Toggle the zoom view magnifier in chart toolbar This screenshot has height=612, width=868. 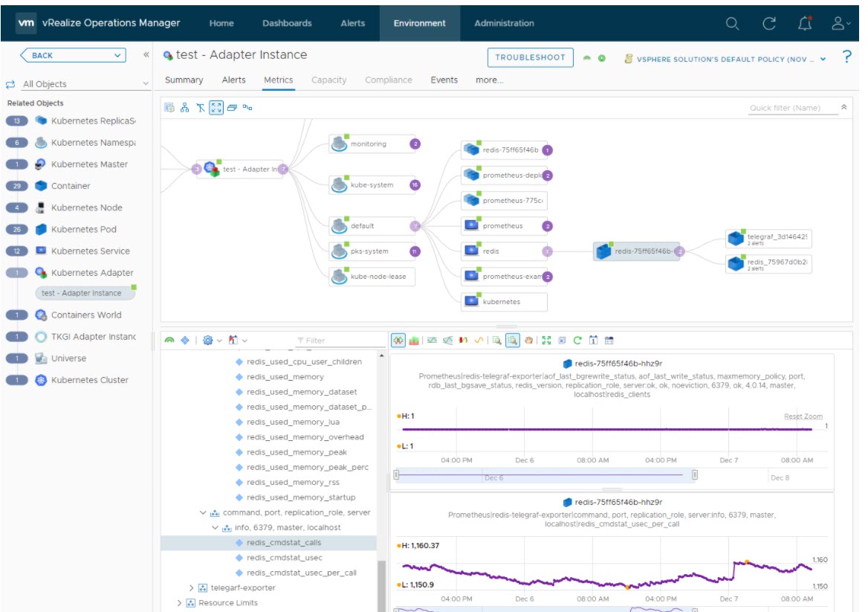tap(512, 341)
